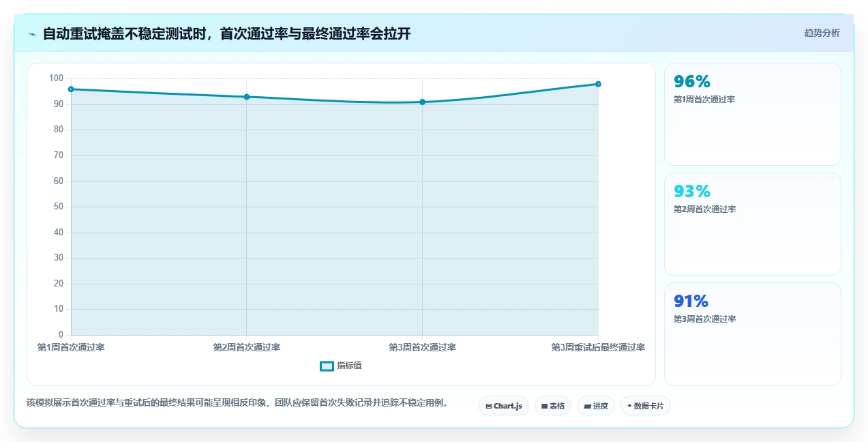Select the 表格 tag chip

553,406
